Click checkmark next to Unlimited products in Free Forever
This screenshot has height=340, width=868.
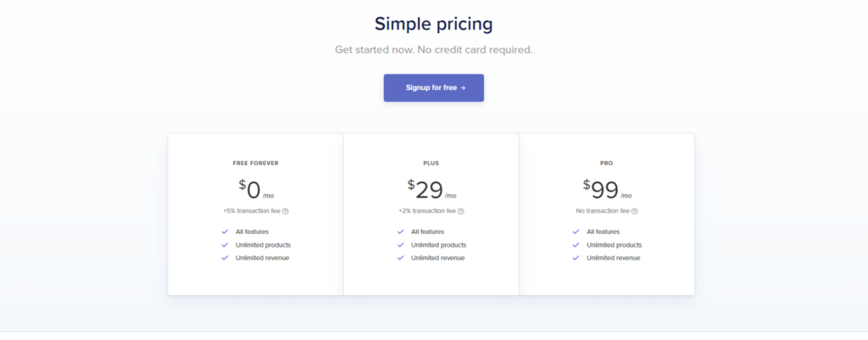coord(225,245)
